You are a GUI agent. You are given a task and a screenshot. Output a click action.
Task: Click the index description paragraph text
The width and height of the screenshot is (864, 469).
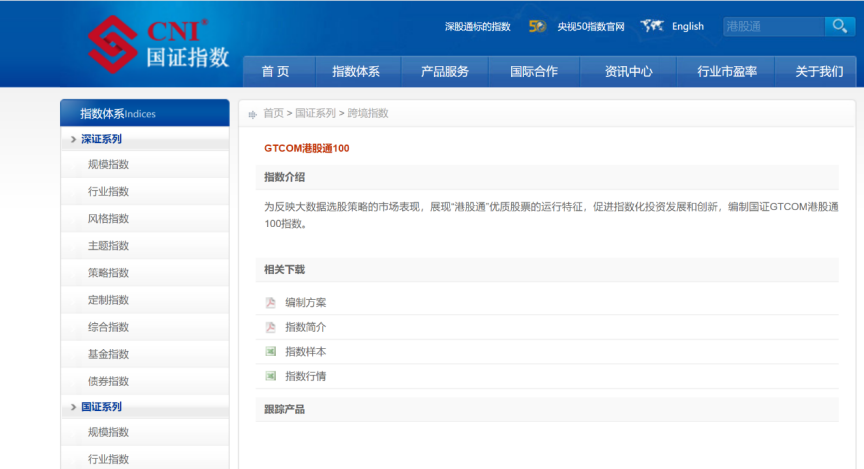coord(551,215)
